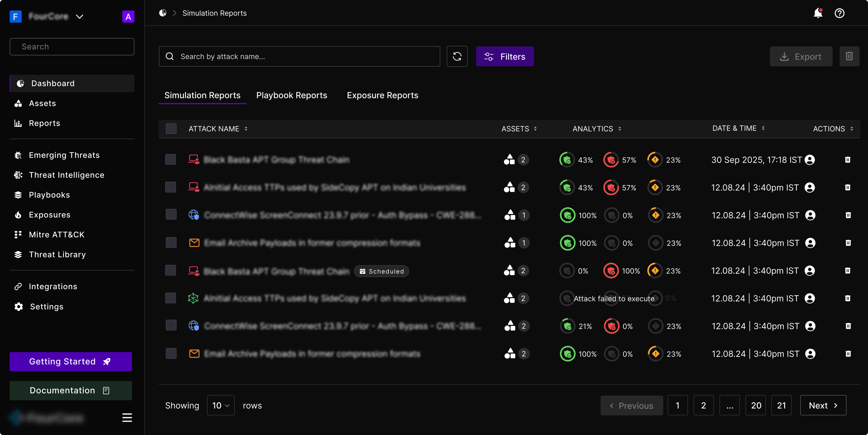Screen dimensions: 868x435
Task: Click the Export button
Action: tap(801, 56)
